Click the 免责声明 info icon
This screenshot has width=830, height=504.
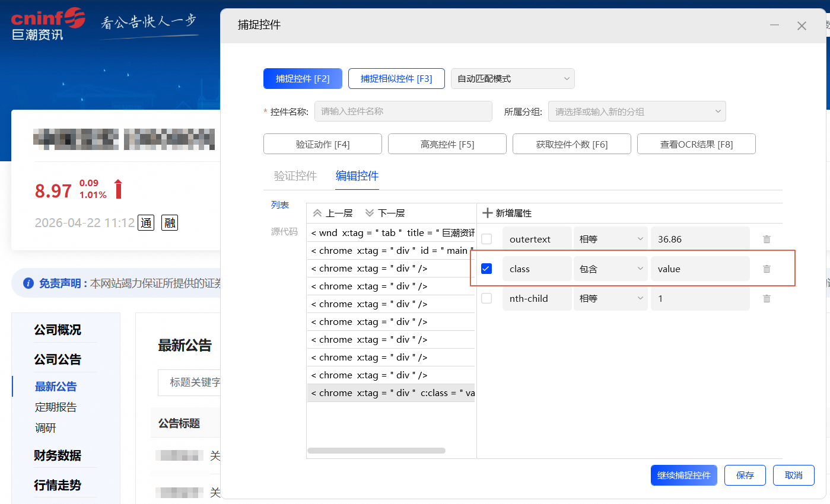click(28, 283)
